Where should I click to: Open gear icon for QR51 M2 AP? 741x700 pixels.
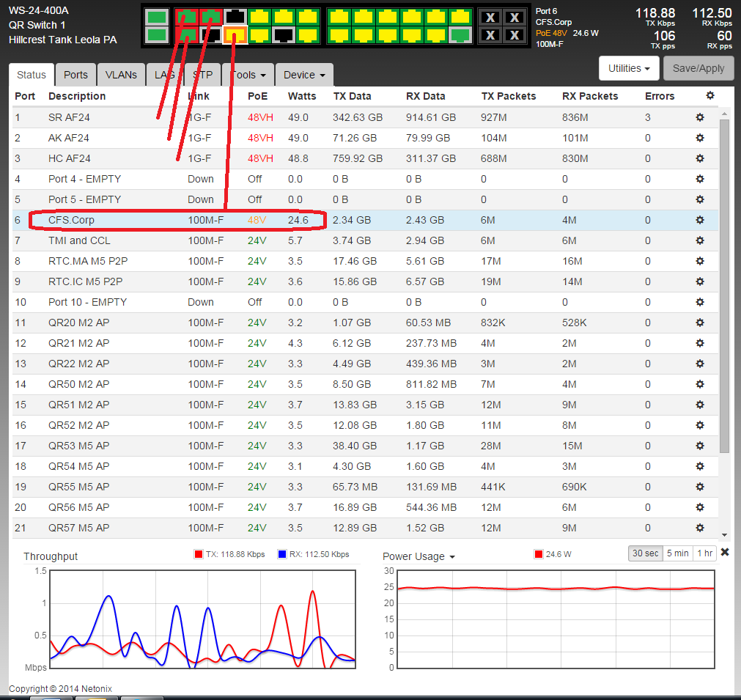(x=700, y=405)
